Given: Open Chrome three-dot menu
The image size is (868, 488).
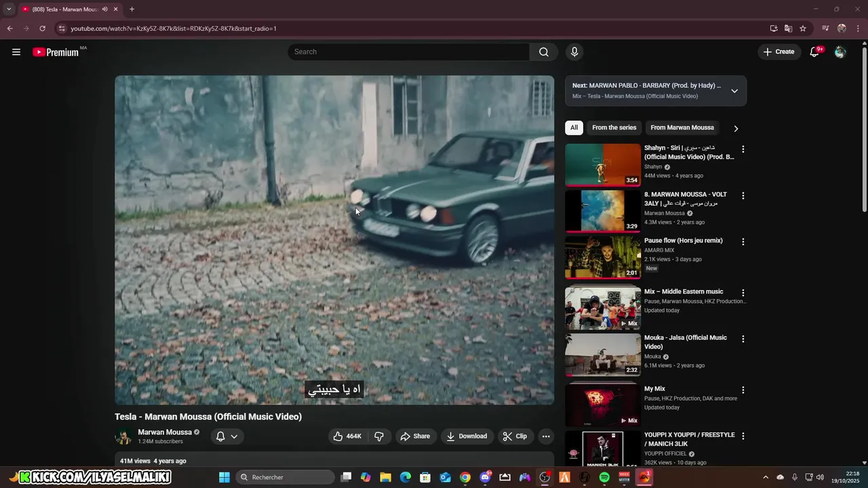Looking at the screenshot, I should tap(857, 28).
